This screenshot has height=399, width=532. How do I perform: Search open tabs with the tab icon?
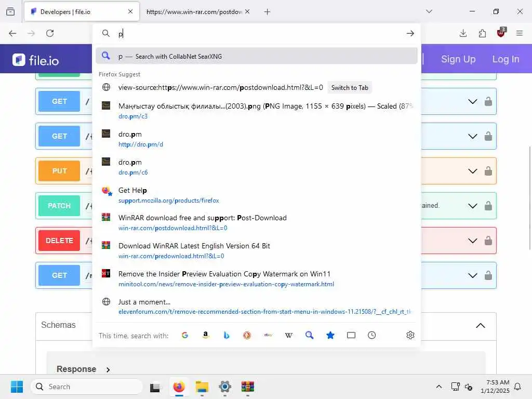[x=351, y=335]
